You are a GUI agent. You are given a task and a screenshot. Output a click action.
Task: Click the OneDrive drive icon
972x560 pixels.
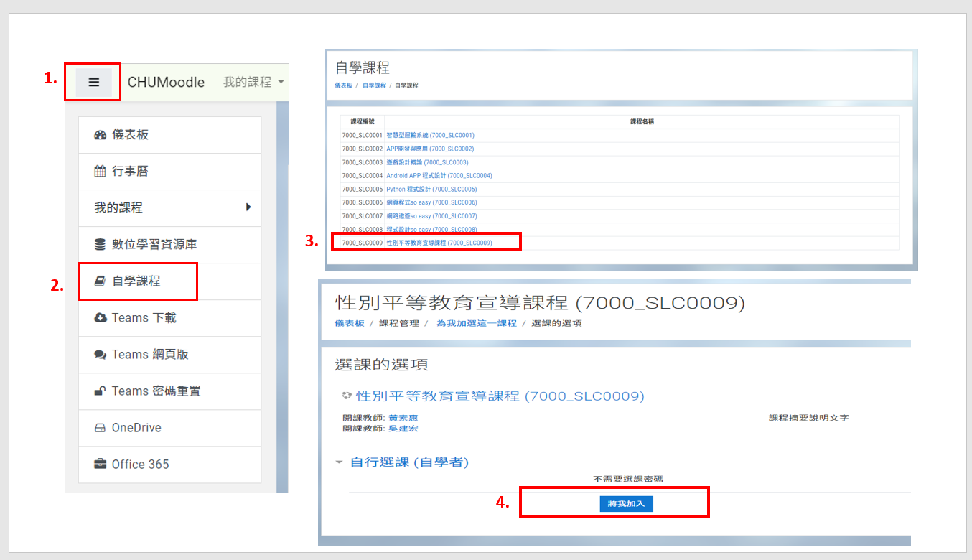click(101, 428)
